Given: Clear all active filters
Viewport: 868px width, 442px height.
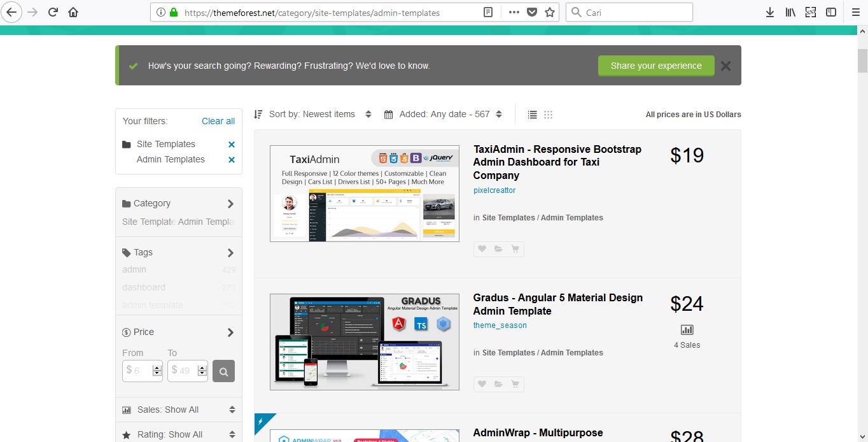Looking at the screenshot, I should pos(218,121).
